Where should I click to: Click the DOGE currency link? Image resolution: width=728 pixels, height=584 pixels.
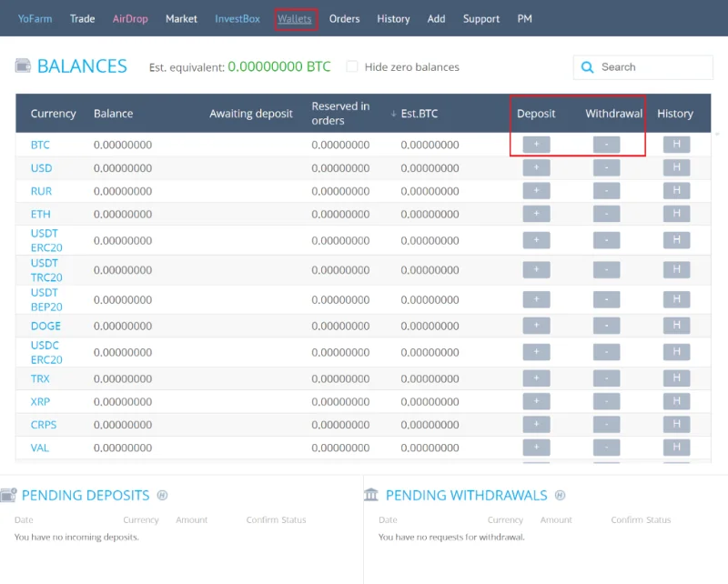pos(45,326)
